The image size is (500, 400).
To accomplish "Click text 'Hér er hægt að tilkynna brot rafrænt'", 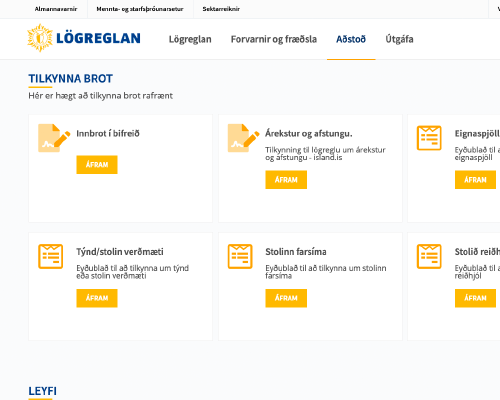I will [101, 96].
